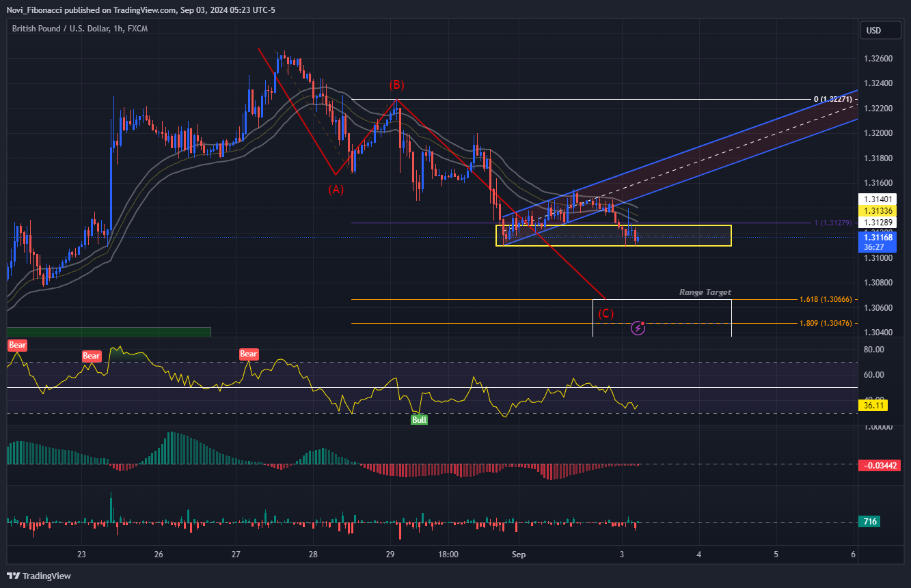The height and width of the screenshot is (588, 911).
Task: Click the 1.31289 price tag
Action: click(876, 223)
